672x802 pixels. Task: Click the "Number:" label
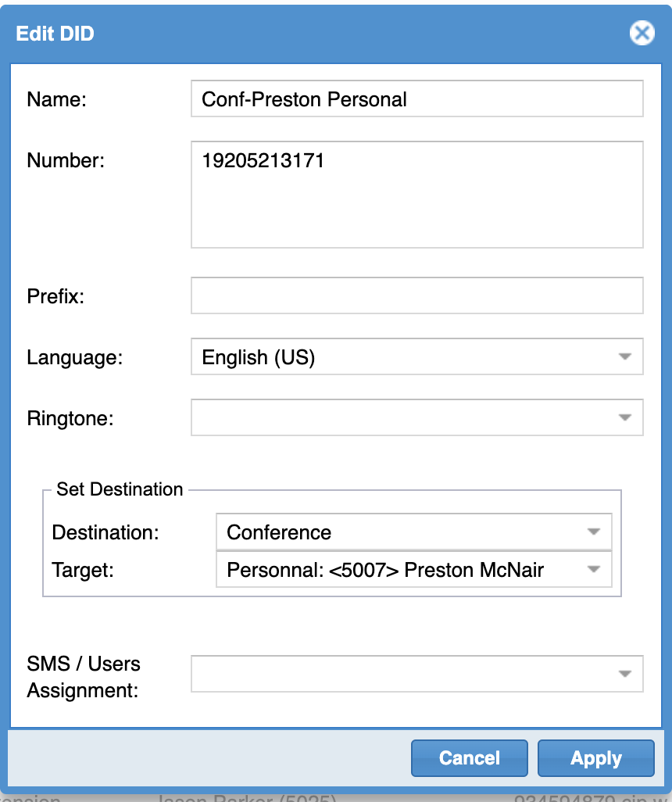(65, 161)
